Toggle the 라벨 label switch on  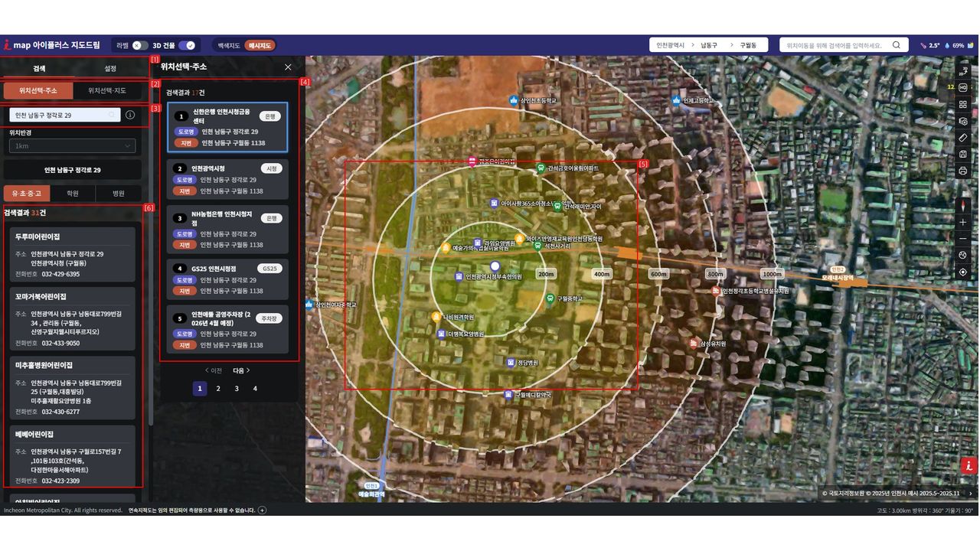(139, 46)
